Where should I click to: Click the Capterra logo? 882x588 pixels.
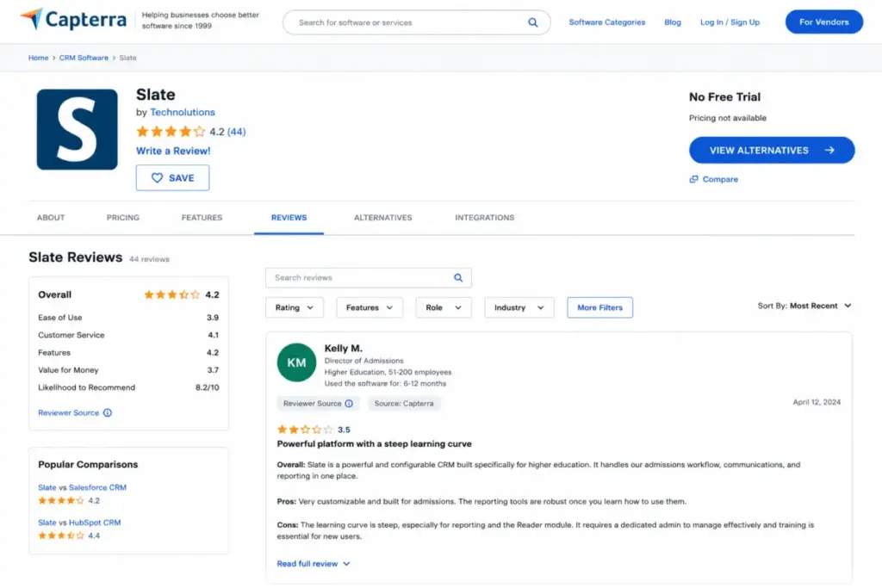(73, 20)
